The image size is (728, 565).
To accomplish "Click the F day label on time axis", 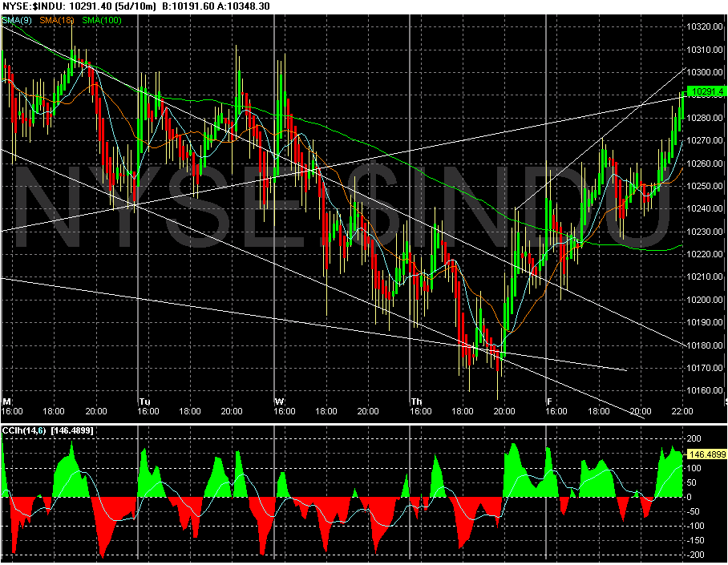I will (549, 402).
